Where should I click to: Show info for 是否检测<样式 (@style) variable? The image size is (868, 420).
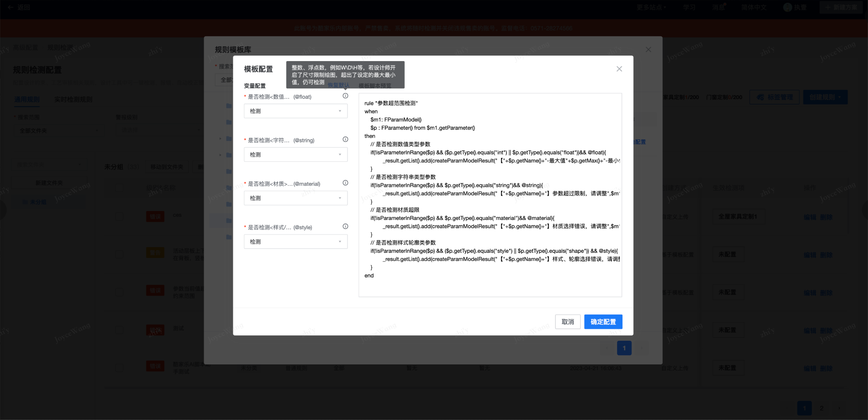(x=346, y=226)
